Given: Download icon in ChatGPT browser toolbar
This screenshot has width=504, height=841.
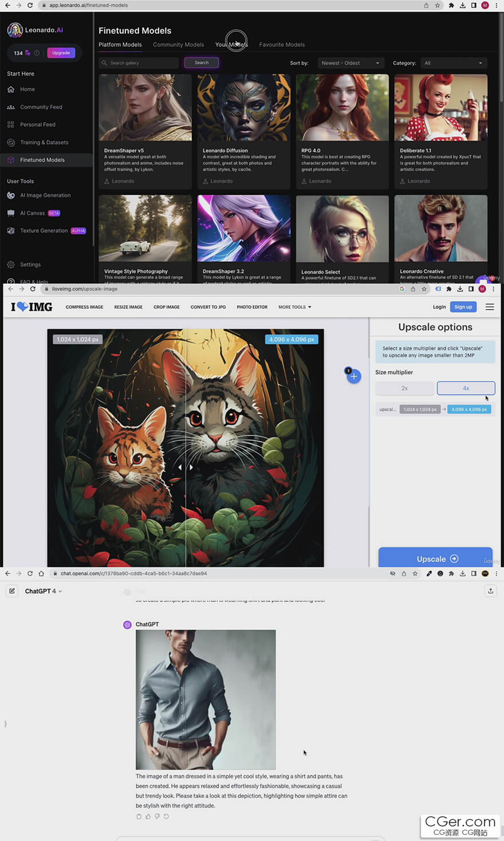Looking at the screenshot, I should click(462, 573).
